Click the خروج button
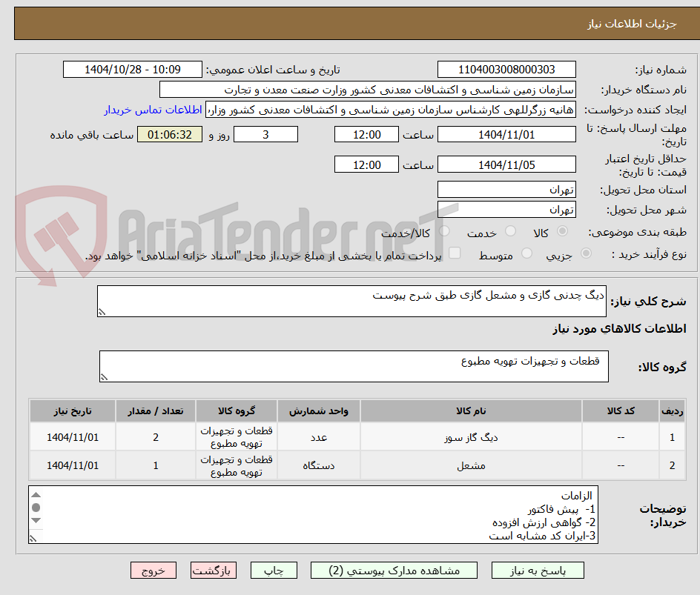The image size is (700, 595). (x=153, y=570)
